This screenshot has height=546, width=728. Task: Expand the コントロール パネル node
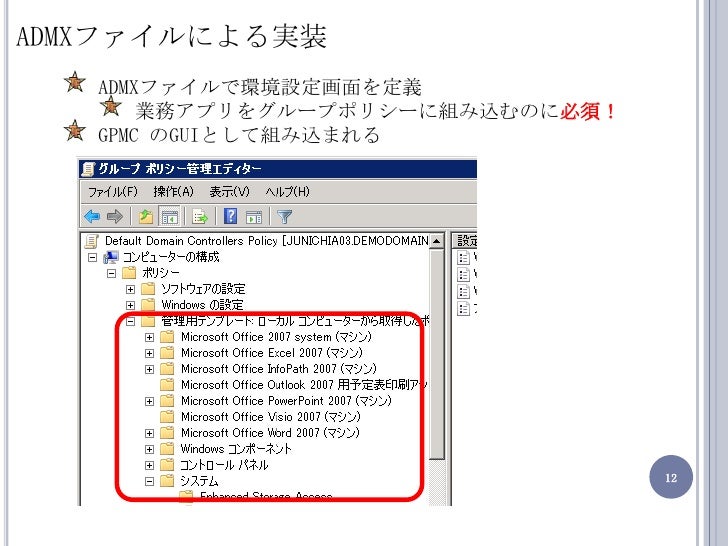click(150, 465)
